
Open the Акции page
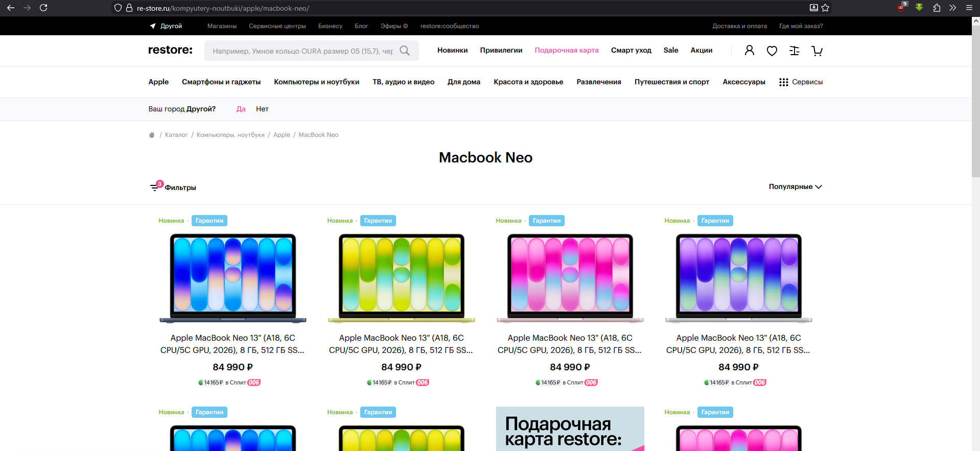click(x=702, y=50)
